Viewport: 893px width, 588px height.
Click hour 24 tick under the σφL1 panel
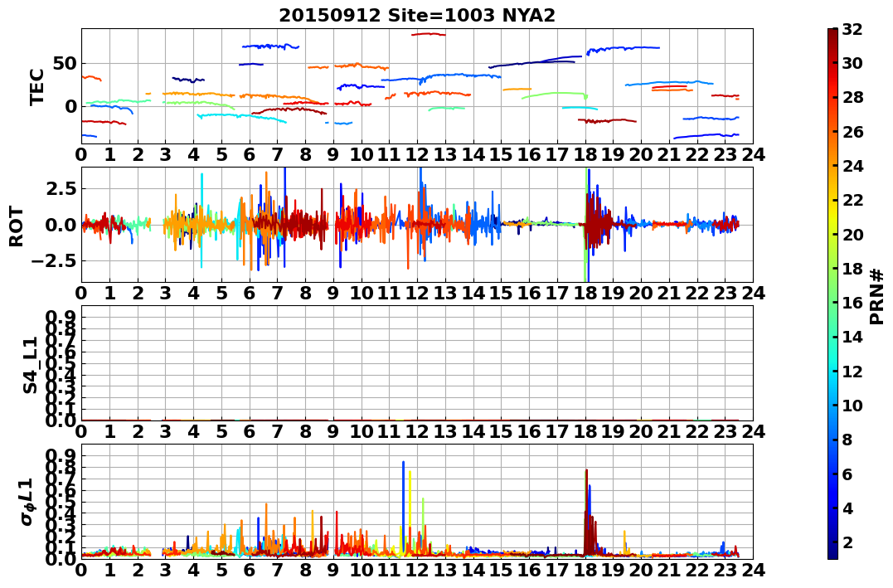pos(753,570)
